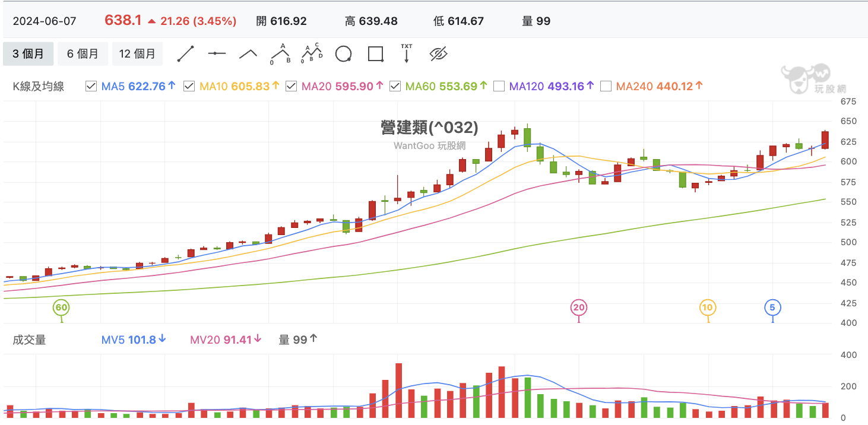Screen dimensions: 868x425
Task: Enable the MA240 moving average checkbox
Action: click(x=606, y=86)
